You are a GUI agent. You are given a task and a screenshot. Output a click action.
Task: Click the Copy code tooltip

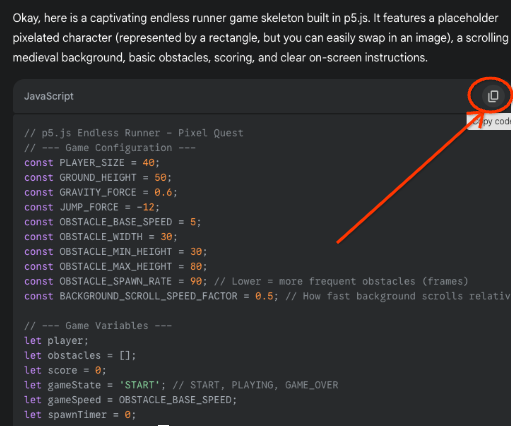tap(489, 121)
